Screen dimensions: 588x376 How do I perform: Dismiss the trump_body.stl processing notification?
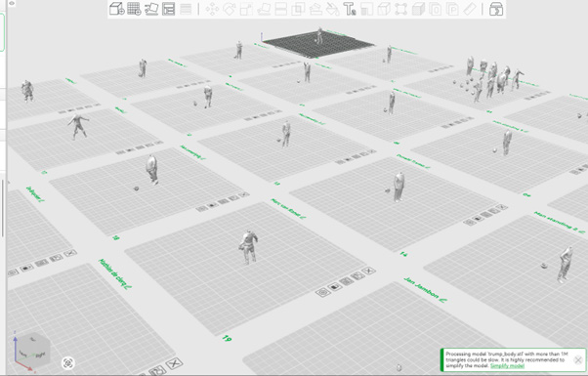(x=578, y=360)
